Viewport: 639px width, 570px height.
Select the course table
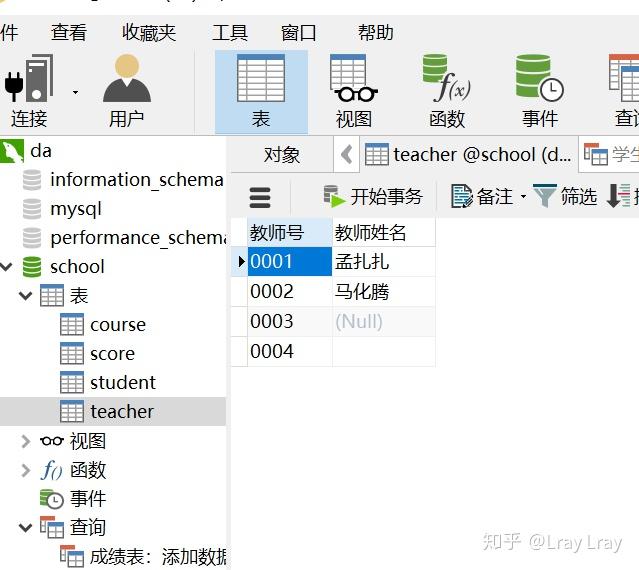118,325
